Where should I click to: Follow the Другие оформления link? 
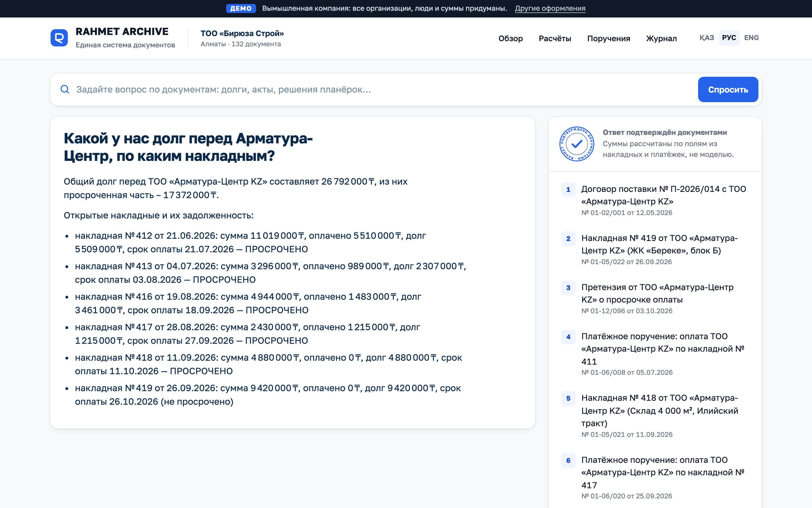pos(550,8)
